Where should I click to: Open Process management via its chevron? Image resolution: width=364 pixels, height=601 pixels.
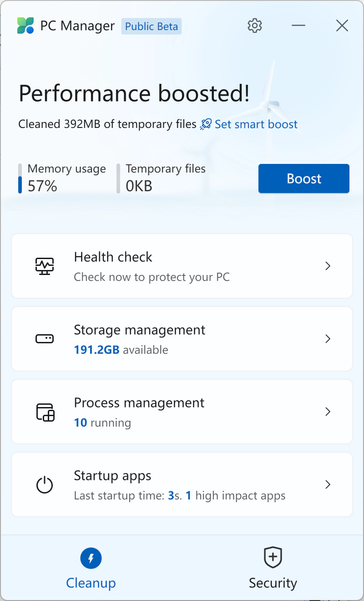[x=328, y=412]
